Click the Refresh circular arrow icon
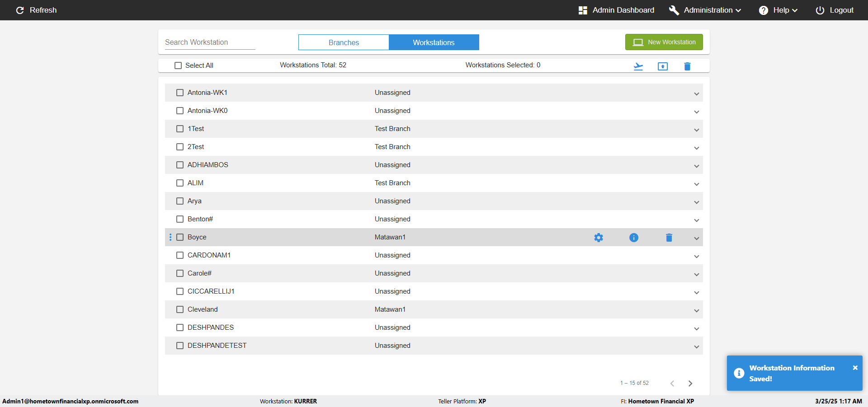Viewport: 868px width, 407px height. click(x=20, y=10)
